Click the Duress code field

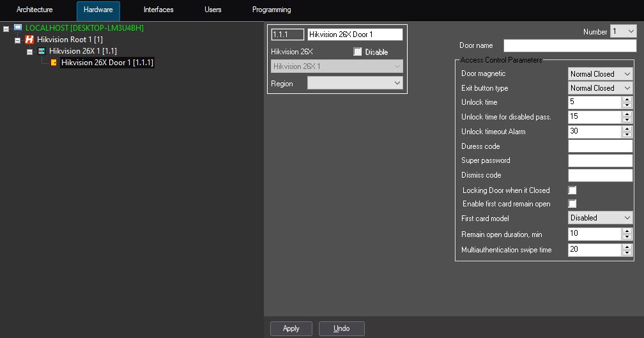point(600,146)
